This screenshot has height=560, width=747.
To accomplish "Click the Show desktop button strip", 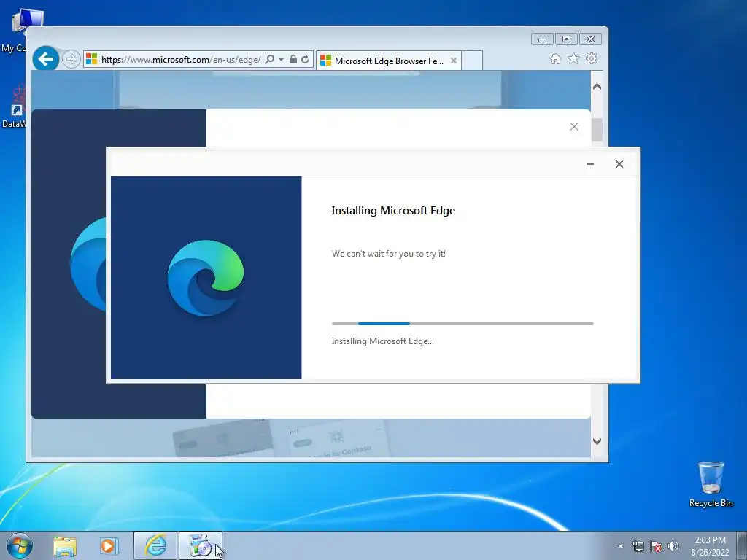I will [x=742, y=545].
